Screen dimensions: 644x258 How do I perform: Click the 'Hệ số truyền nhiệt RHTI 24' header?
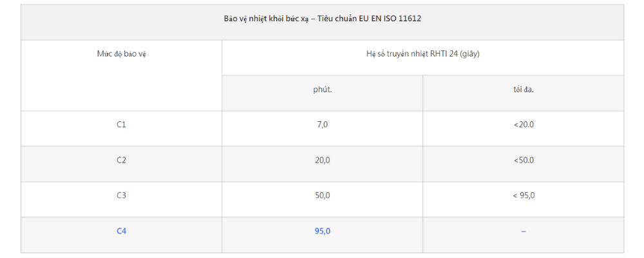coord(422,54)
